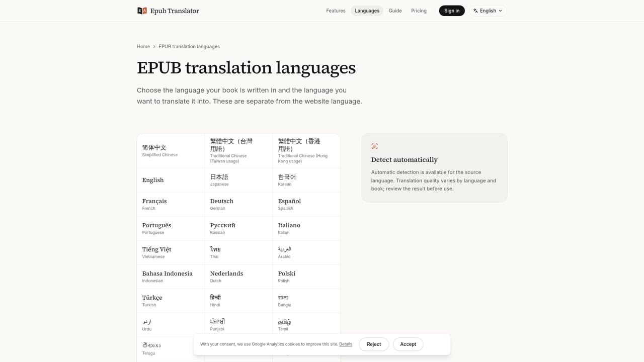Click the scan icon above Detect automatically
The image size is (644, 362).
(374, 146)
